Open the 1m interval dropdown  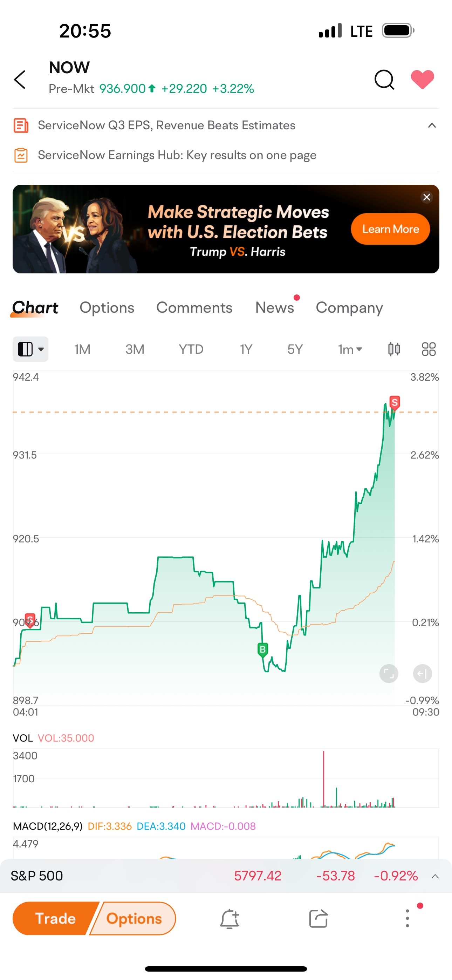tap(350, 349)
